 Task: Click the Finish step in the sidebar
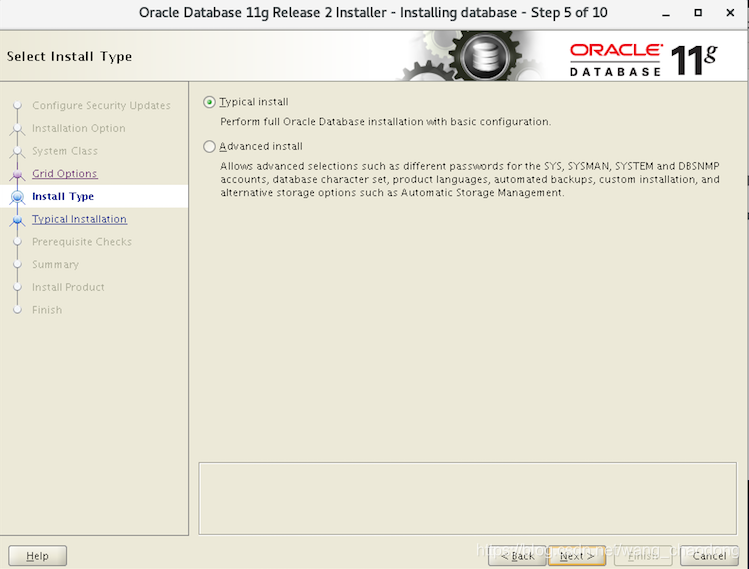coord(47,310)
